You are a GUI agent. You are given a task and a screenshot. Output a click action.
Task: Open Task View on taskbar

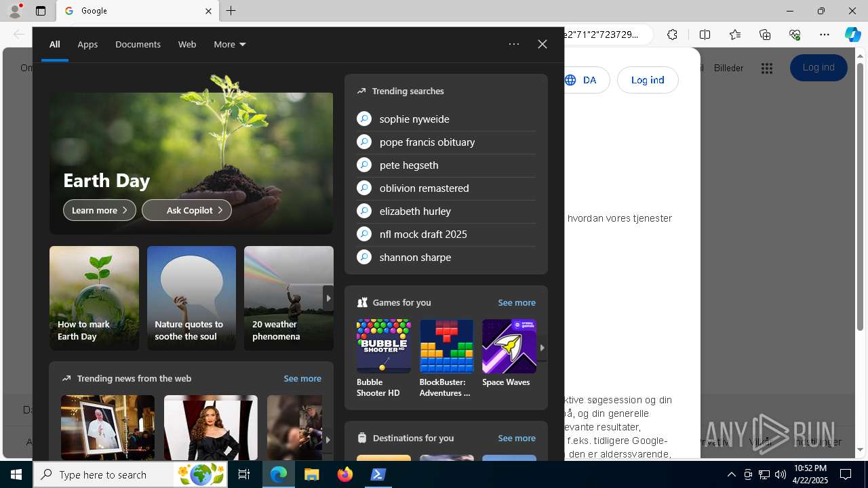[245, 474]
